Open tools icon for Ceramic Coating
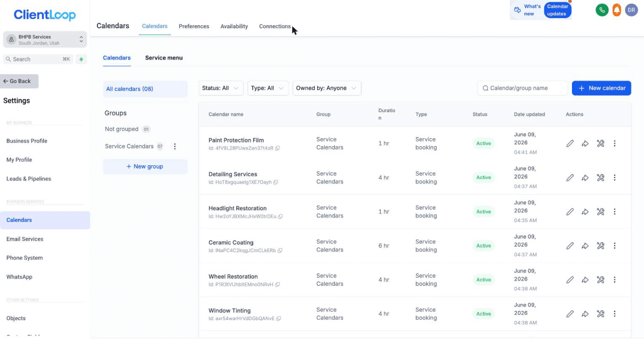644x339 pixels. pyautogui.click(x=601, y=245)
